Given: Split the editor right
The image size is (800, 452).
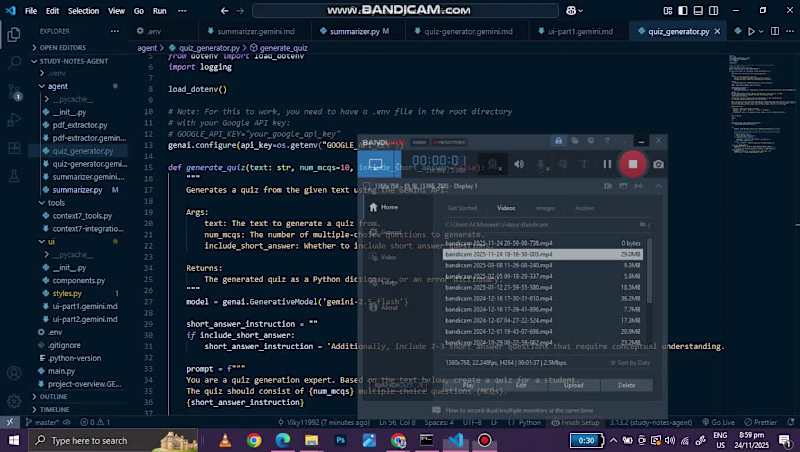Looking at the screenshot, I should (774, 31).
